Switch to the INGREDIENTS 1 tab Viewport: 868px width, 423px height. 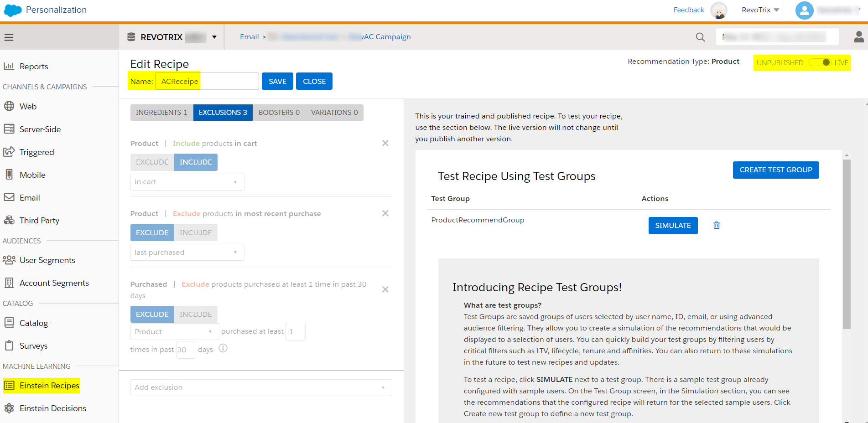tap(161, 113)
